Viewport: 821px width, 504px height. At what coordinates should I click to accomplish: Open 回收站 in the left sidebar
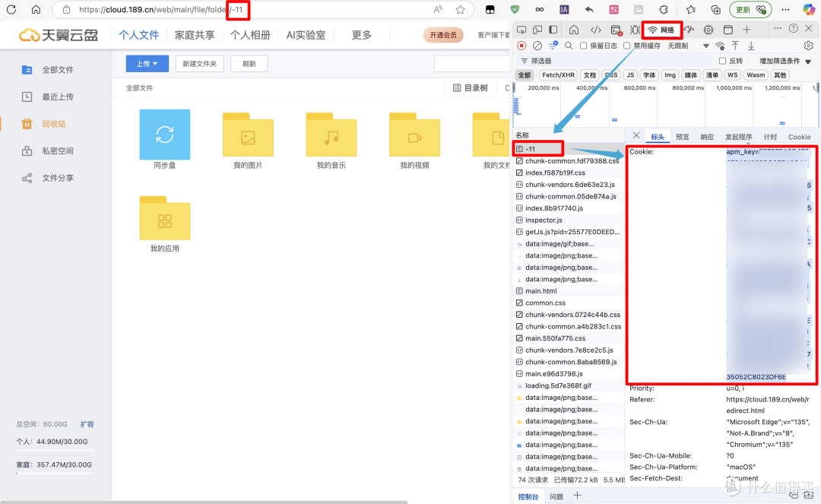(x=54, y=123)
